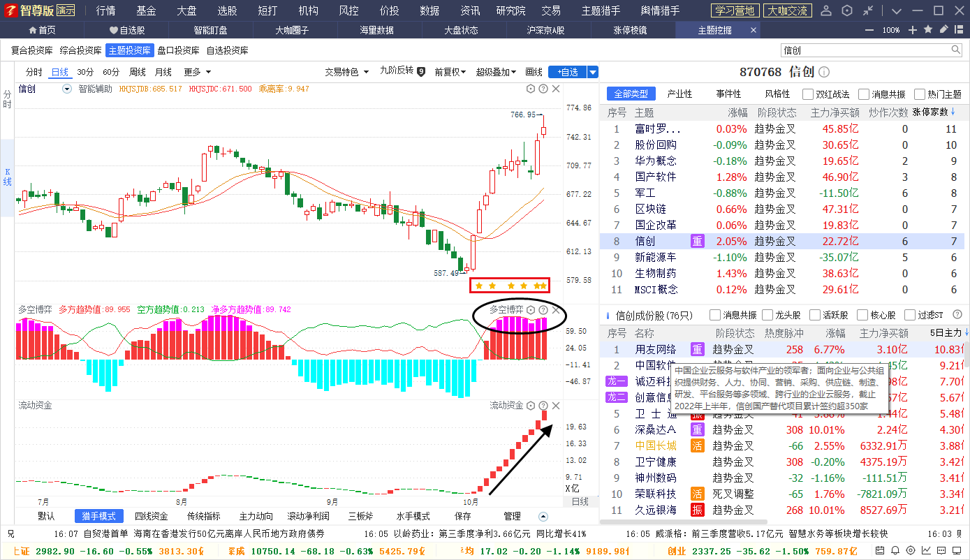
Task: Check the 核心股 checkbox
Action: 862,315
